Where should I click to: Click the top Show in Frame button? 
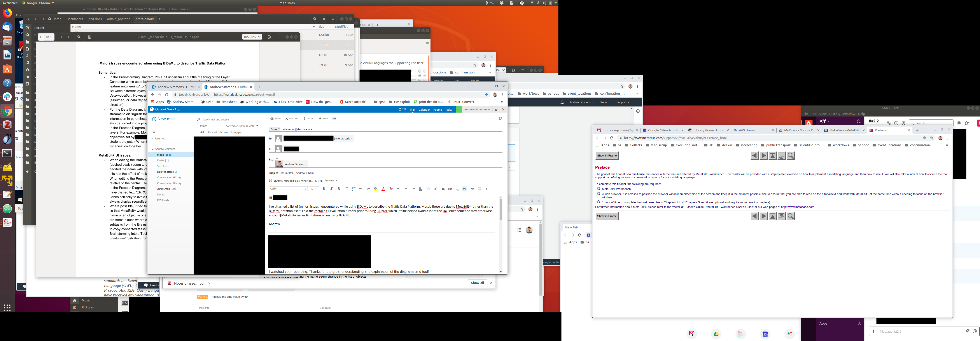[x=606, y=155]
